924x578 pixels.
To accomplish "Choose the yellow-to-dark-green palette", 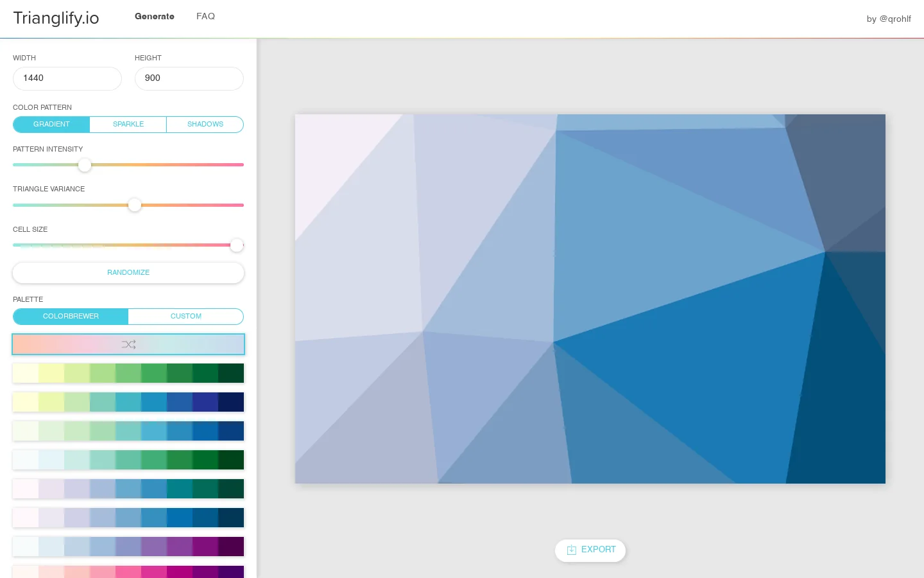I will [128, 373].
